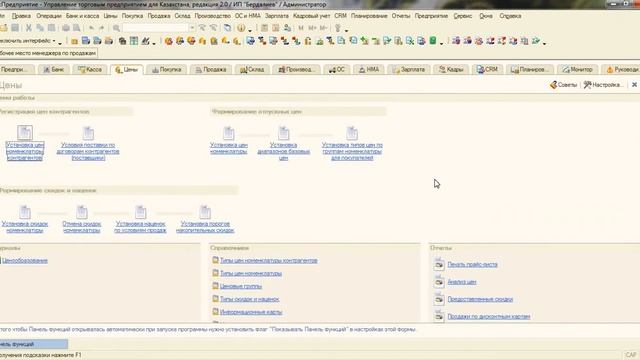Click the Undo arrow icon
640x360 pixels.
tap(91, 28)
